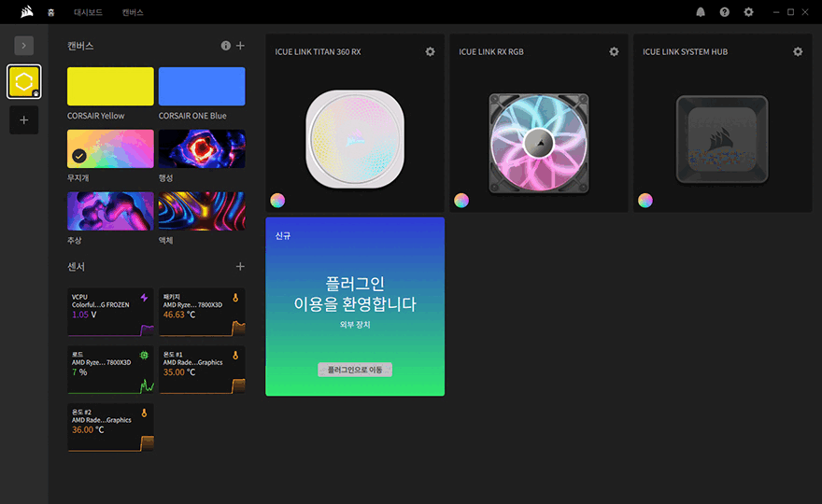Click the 캔버스 section heading
Viewport: 822px width, 504px height.
point(80,46)
